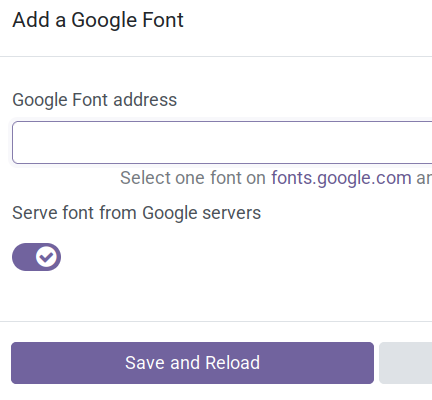This screenshot has width=432, height=400.
Task: Click the word Reload on the purple button
Action: (232, 363)
